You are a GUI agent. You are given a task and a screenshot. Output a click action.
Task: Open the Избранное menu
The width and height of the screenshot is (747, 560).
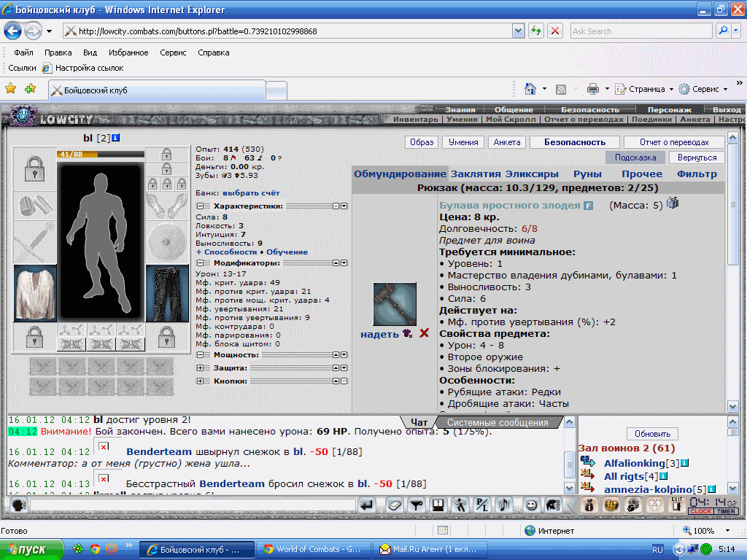point(128,52)
